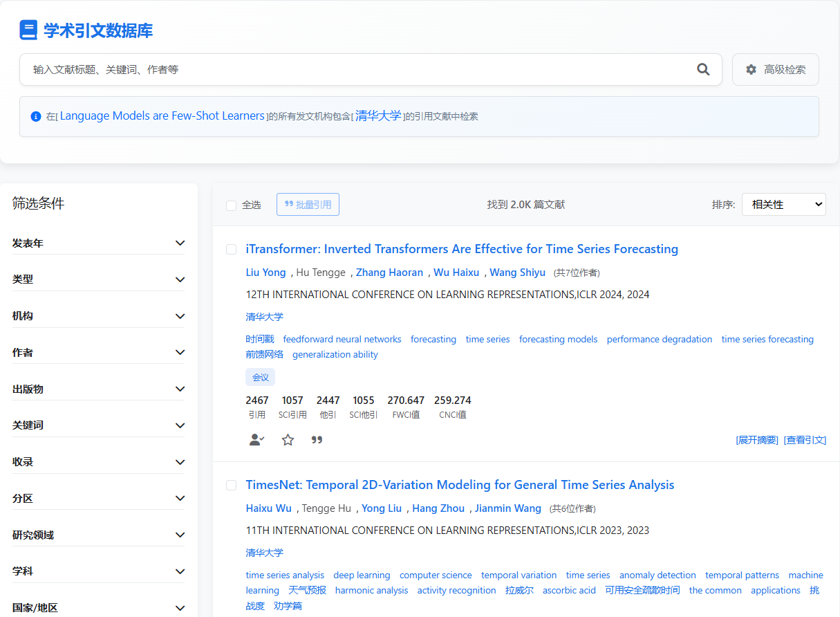Click 展开摘要 to expand abstract
Viewport: 840px width, 617px height.
coord(757,440)
